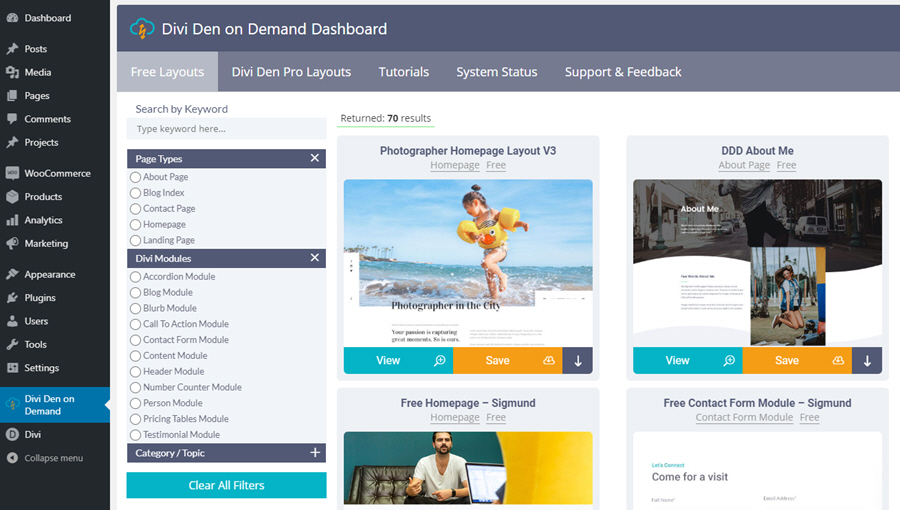Select the Homepage page type filter
This screenshot has height=510, width=900.
click(135, 225)
